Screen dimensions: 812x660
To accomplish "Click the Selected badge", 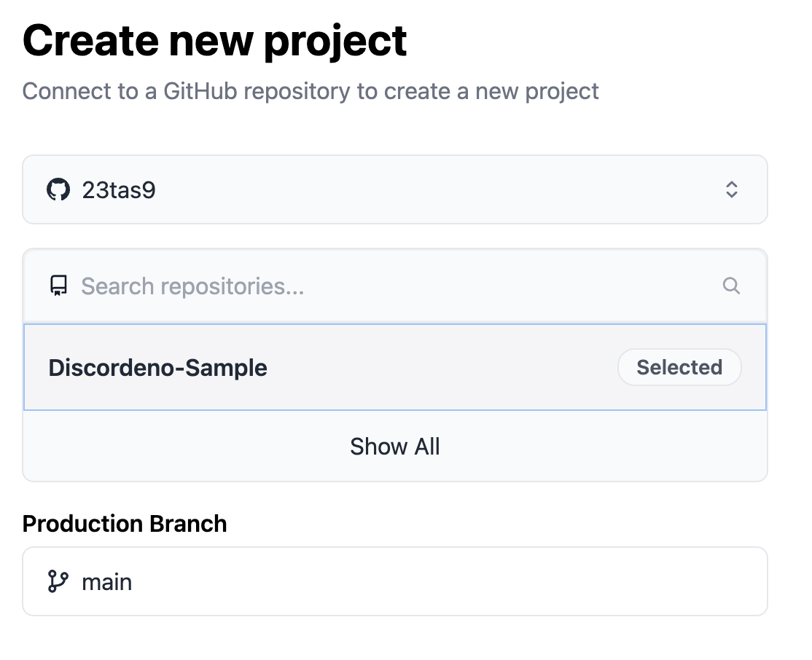I will 679,367.
